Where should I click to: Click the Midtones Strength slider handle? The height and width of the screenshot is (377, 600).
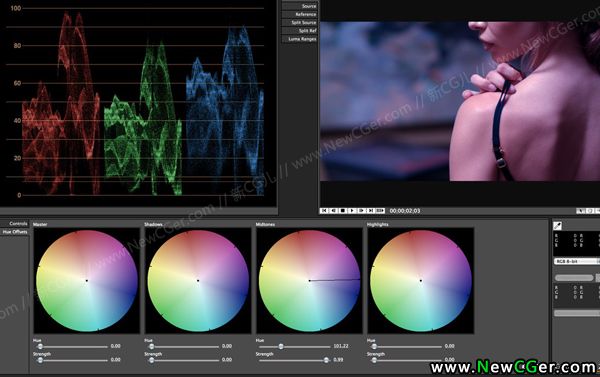[x=326, y=360]
